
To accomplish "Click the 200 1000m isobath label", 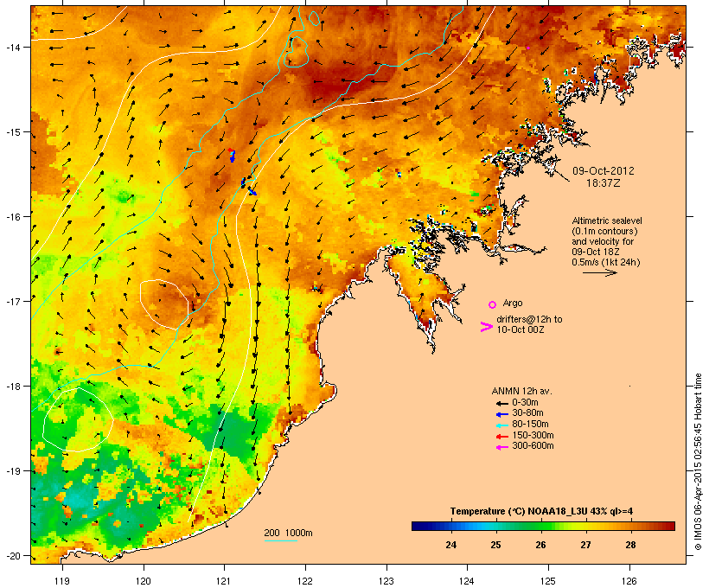I will (x=288, y=533).
